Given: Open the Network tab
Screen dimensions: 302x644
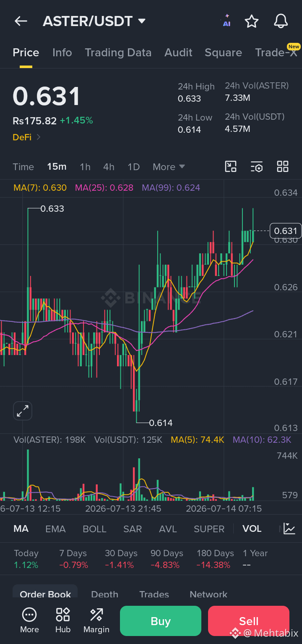Looking at the screenshot, I should click(x=208, y=594).
